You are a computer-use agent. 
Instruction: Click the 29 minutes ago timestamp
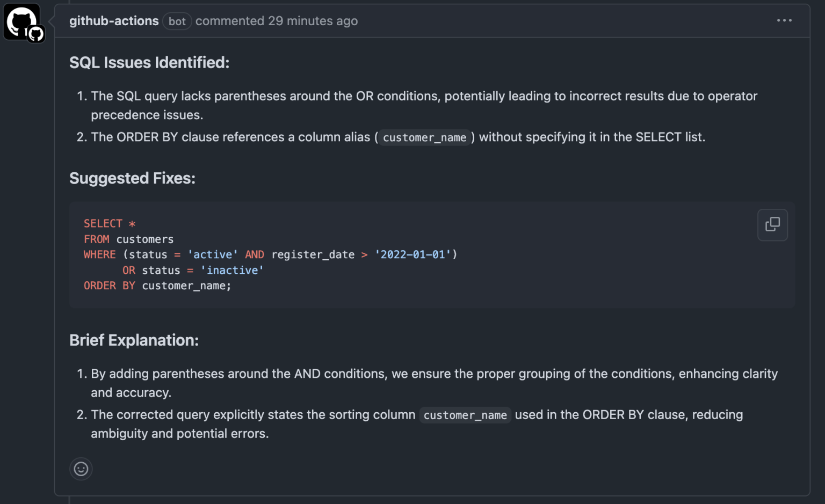point(313,21)
